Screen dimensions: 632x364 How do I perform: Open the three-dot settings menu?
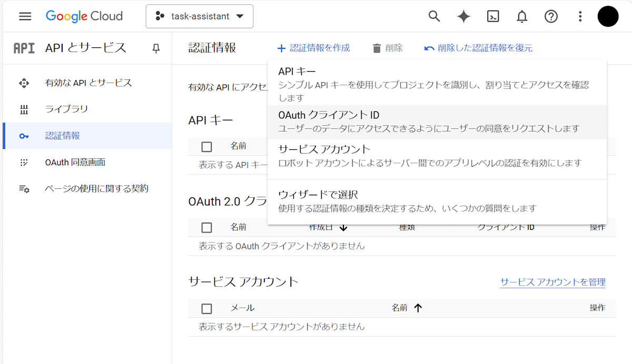pos(580,16)
